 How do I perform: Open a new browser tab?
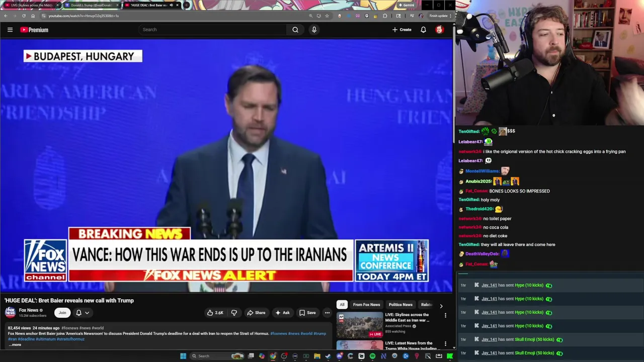click(186, 5)
